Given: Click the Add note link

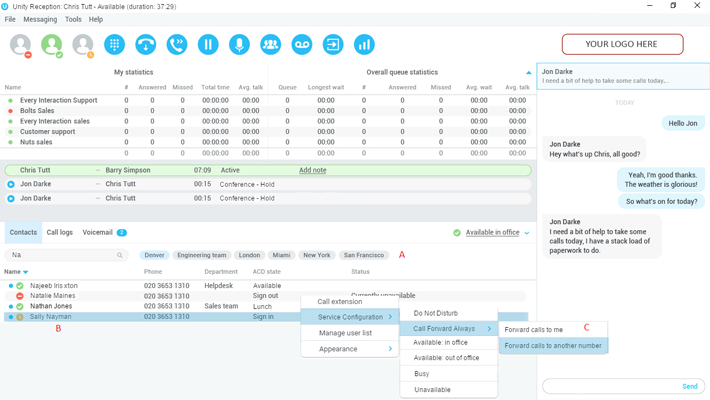Looking at the screenshot, I should pyautogui.click(x=313, y=170).
